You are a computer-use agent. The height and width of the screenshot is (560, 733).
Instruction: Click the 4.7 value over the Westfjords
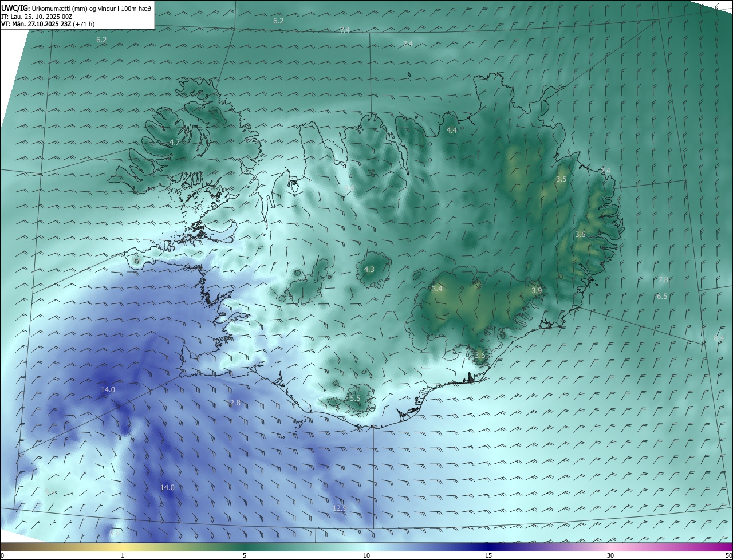(x=175, y=142)
